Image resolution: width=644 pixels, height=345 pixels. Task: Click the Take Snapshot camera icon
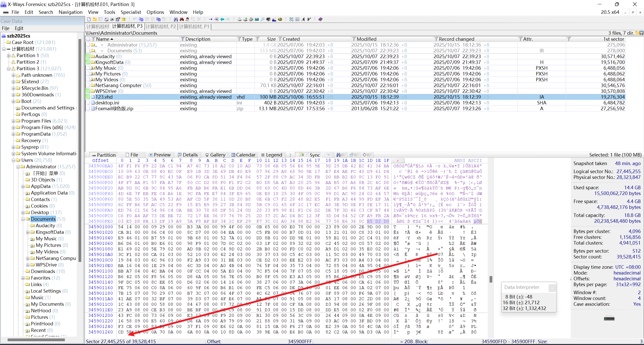click(x=268, y=19)
